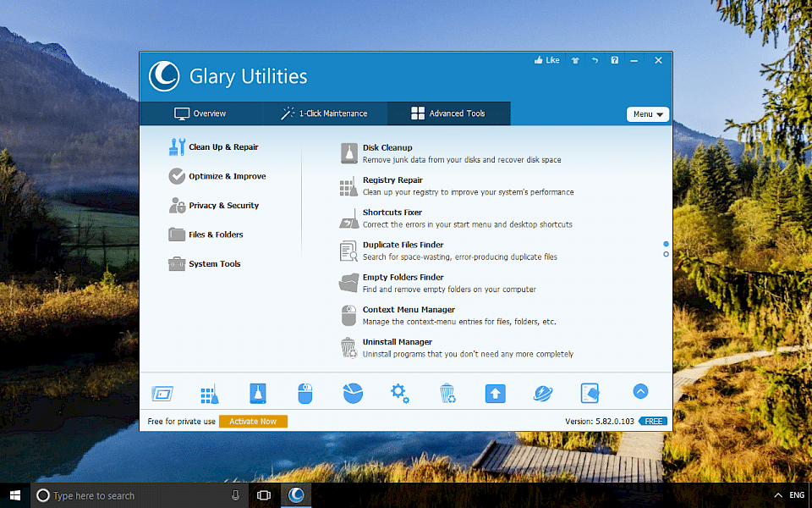Click the Activate Now button
This screenshot has height=508, width=812.
coord(253,422)
